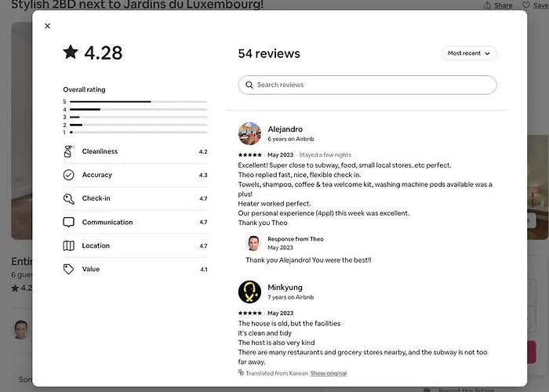Close the reviews modal with X icon
The image size is (549, 392).
tap(48, 26)
